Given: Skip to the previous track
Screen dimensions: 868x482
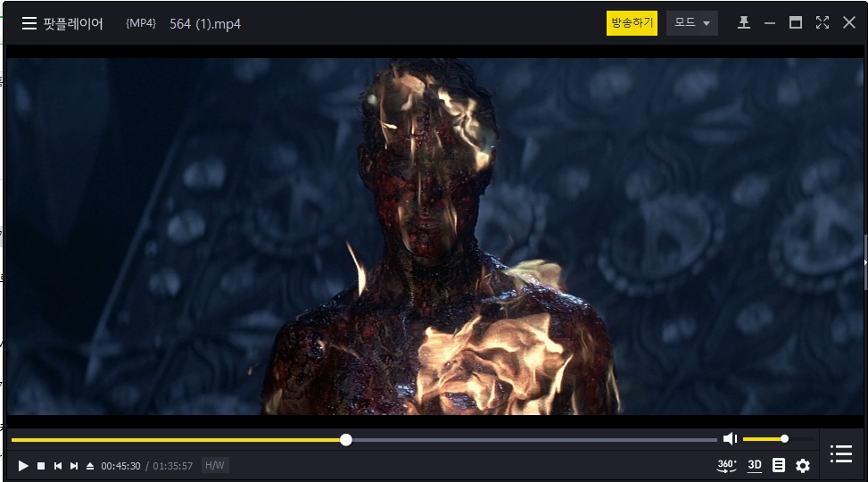Looking at the screenshot, I should pyautogui.click(x=58, y=466).
